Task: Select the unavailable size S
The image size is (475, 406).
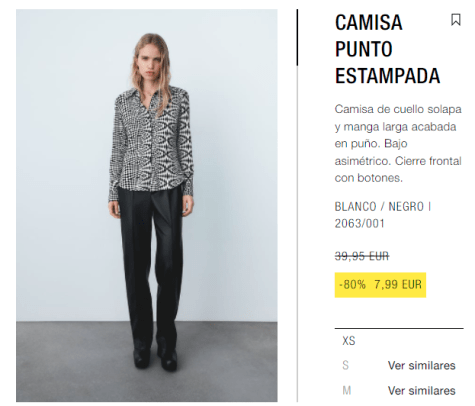Action: (x=345, y=365)
